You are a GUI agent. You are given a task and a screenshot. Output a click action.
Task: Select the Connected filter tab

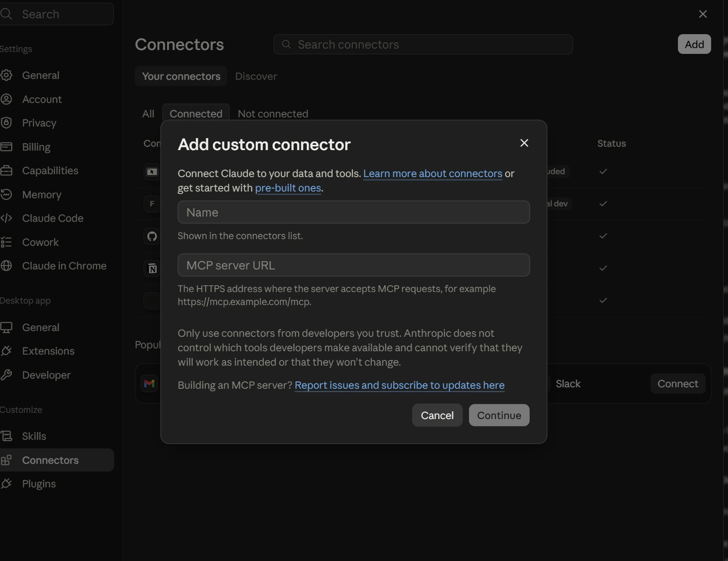196,114
